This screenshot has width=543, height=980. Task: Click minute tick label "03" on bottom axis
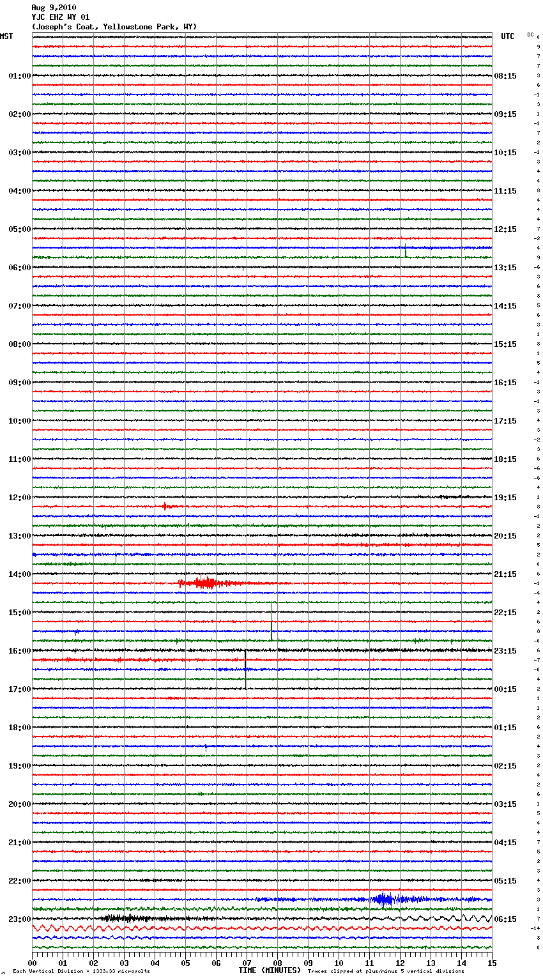tap(124, 963)
